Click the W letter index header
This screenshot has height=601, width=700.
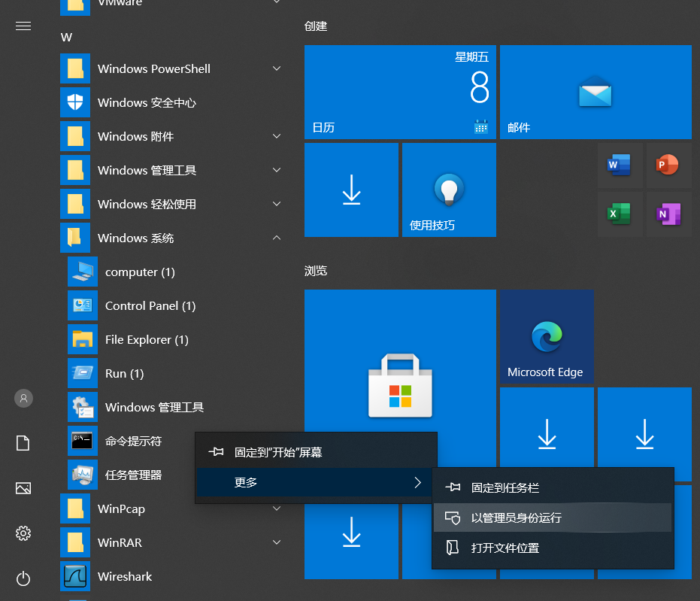coord(66,38)
